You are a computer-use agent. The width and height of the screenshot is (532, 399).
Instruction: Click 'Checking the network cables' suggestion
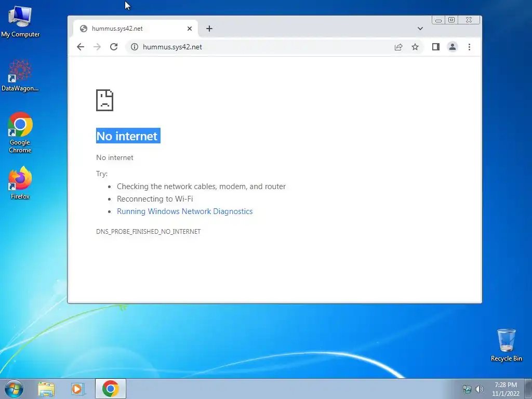[x=201, y=187]
